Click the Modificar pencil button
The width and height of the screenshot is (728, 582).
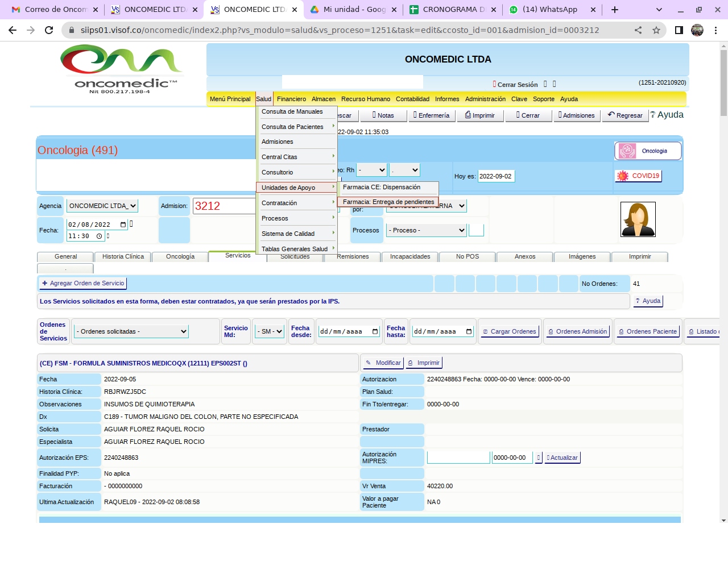pos(383,363)
